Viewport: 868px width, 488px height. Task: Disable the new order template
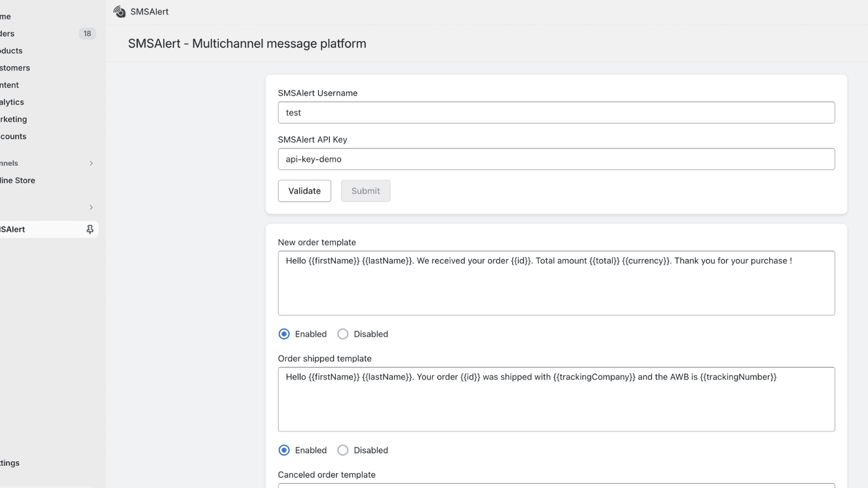tap(342, 334)
